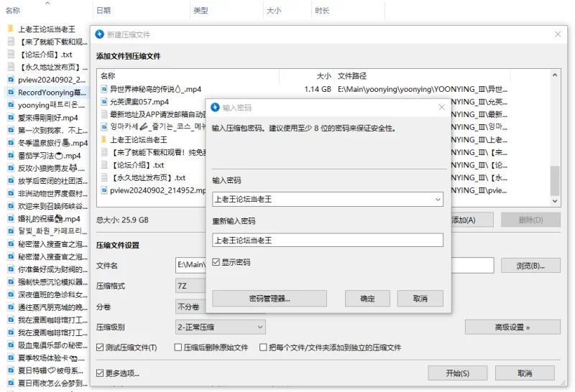Click video icon of 允英课室057.mp4

tap(104, 101)
